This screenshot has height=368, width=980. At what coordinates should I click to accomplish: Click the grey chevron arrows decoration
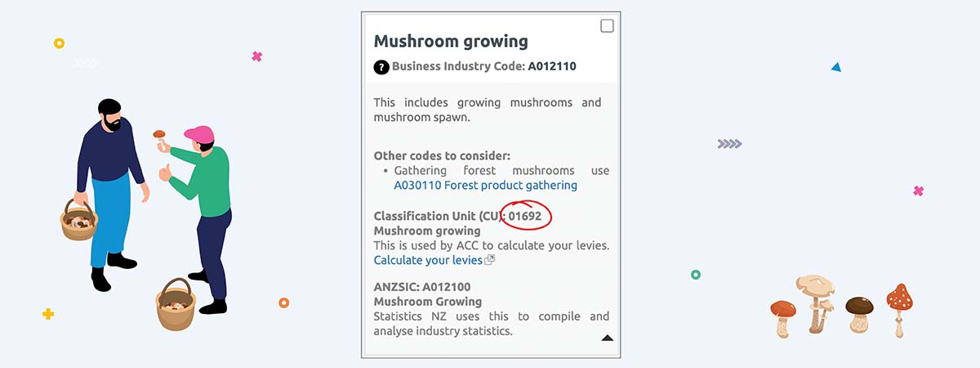pyautogui.click(x=729, y=144)
